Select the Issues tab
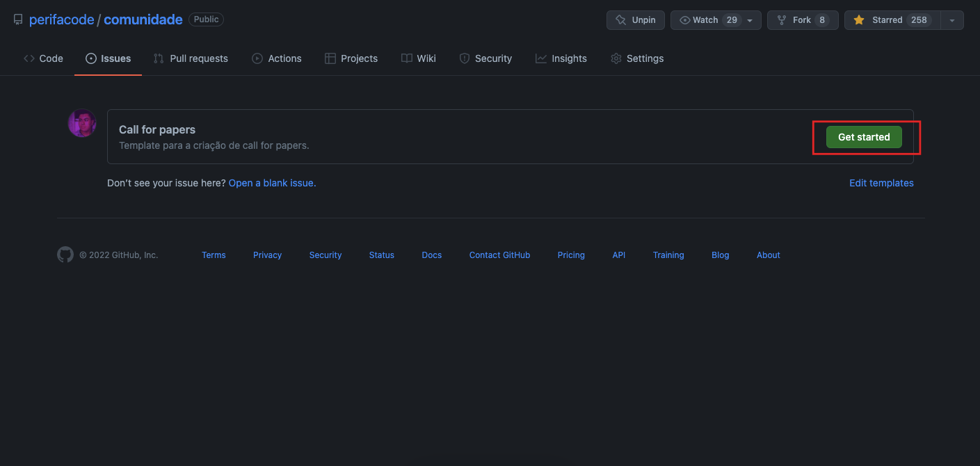Screen dimensions: 980x466 click(108, 58)
